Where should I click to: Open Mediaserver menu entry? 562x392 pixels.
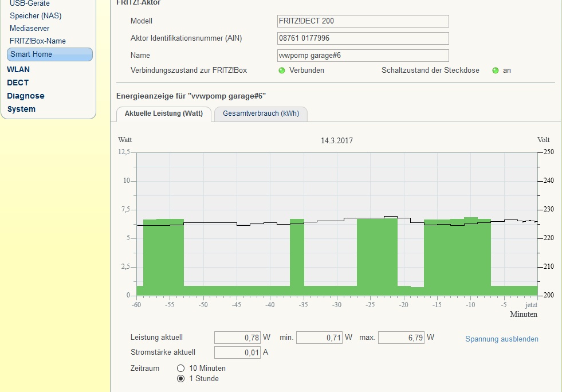point(29,28)
